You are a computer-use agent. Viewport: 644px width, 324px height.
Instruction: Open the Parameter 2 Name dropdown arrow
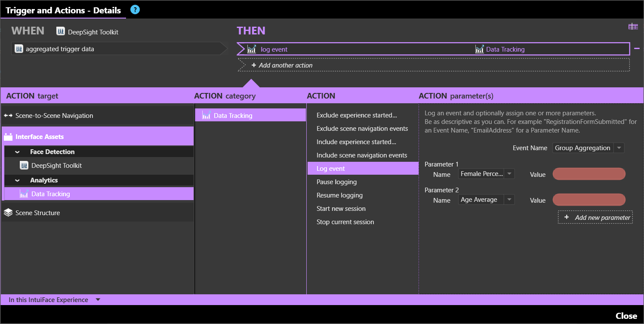[509, 200]
